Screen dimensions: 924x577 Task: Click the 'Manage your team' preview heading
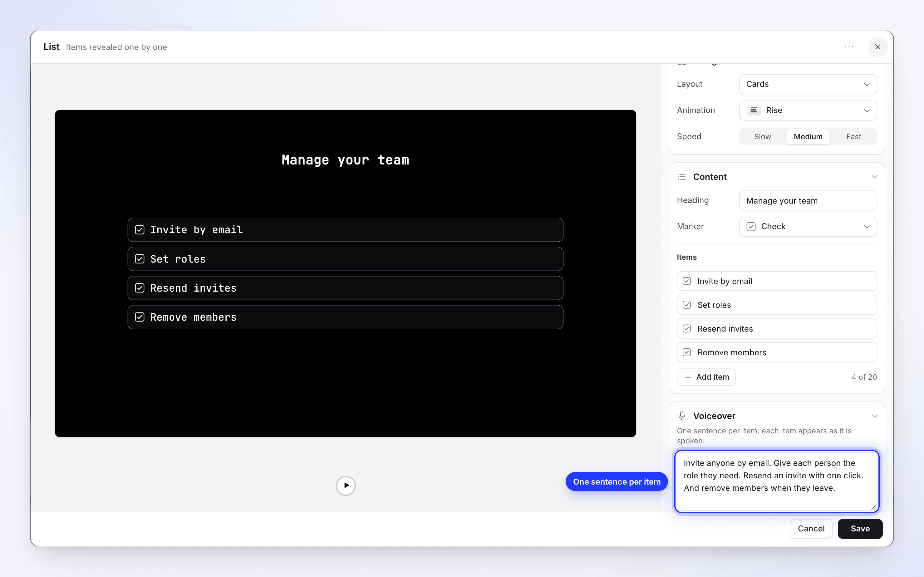(x=345, y=160)
